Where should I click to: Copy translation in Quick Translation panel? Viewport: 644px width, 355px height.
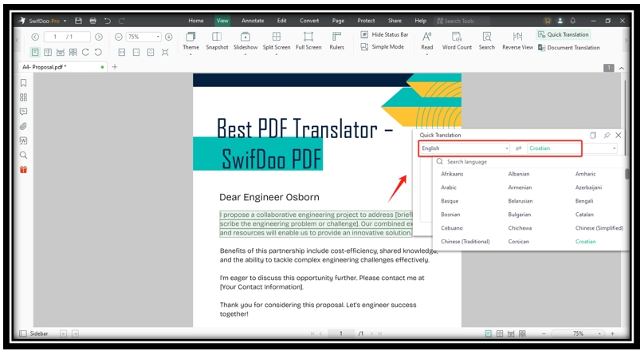tap(593, 135)
